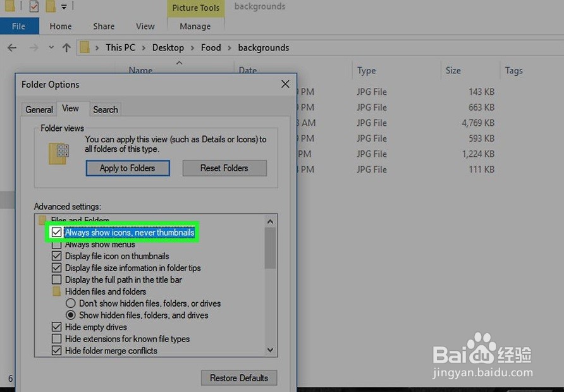Viewport: 564px width, 392px height.
Task: Click the Reset Folders button
Action: click(x=224, y=168)
